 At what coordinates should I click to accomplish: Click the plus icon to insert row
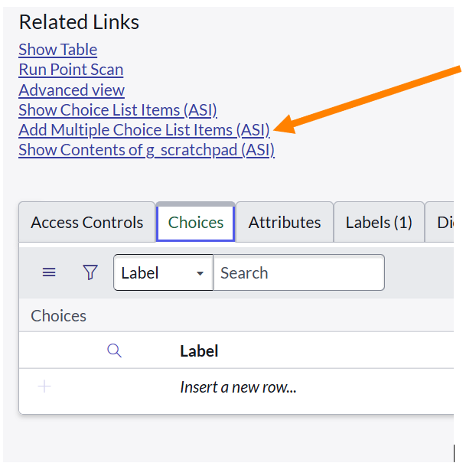tap(44, 386)
